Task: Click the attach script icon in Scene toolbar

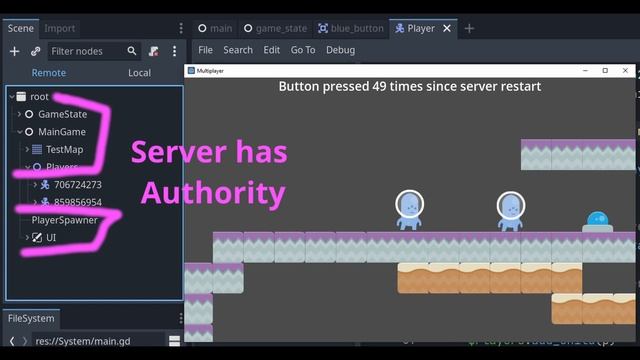Action: tap(153, 51)
